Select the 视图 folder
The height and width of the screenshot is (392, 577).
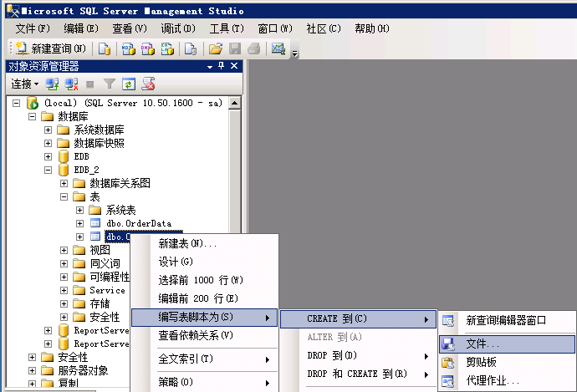coord(100,250)
